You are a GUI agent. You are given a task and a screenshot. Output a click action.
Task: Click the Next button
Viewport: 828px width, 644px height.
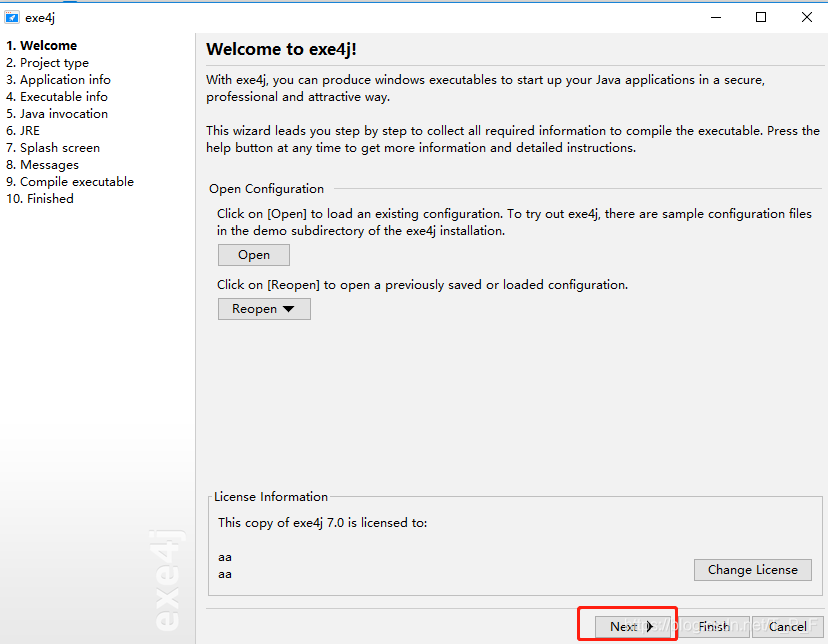click(632, 627)
